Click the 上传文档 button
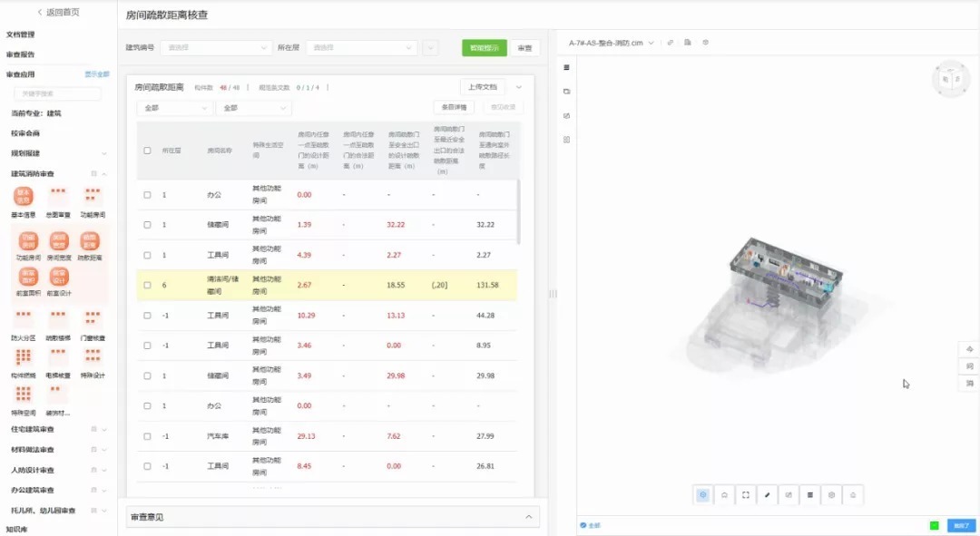 pos(483,87)
